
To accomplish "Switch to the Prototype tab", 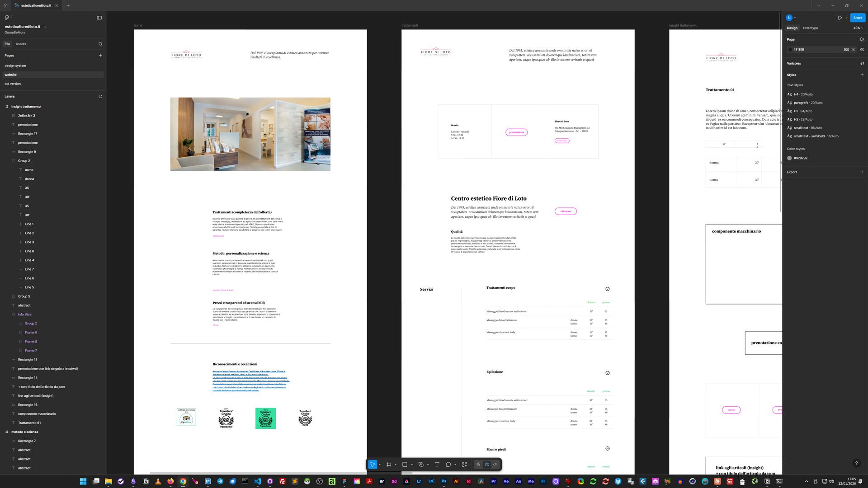I will [810, 28].
